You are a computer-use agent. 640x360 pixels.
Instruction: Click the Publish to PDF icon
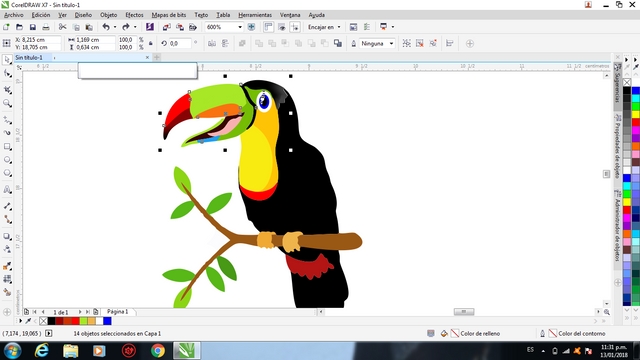(x=193, y=27)
